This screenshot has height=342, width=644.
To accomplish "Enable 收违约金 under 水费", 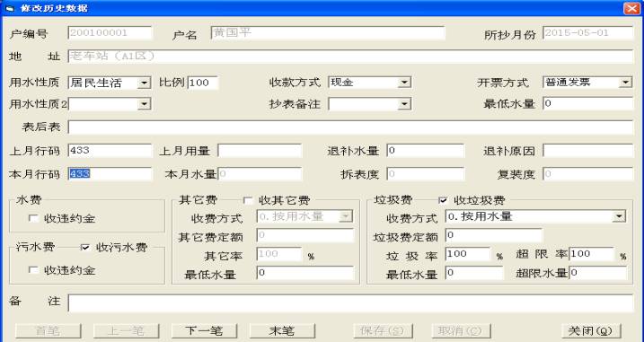I will coord(33,218).
